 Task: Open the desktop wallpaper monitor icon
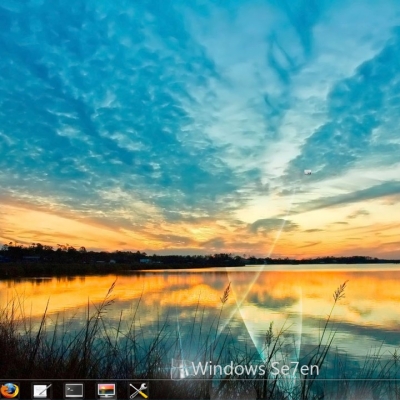click(x=106, y=390)
